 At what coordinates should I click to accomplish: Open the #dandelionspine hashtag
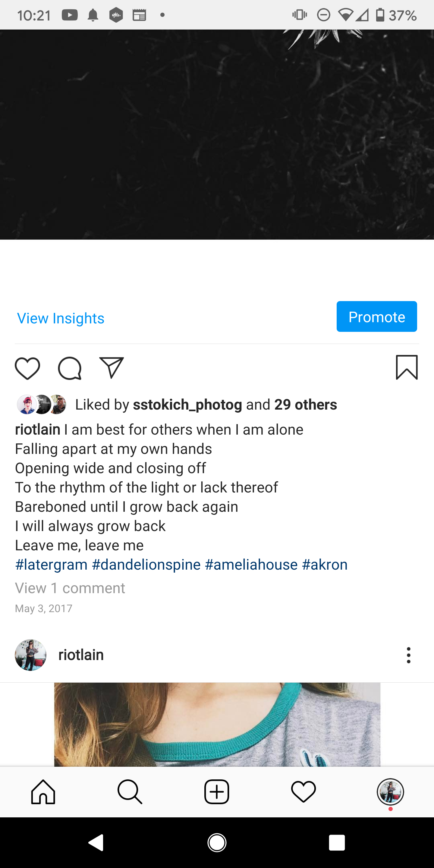[146, 565]
